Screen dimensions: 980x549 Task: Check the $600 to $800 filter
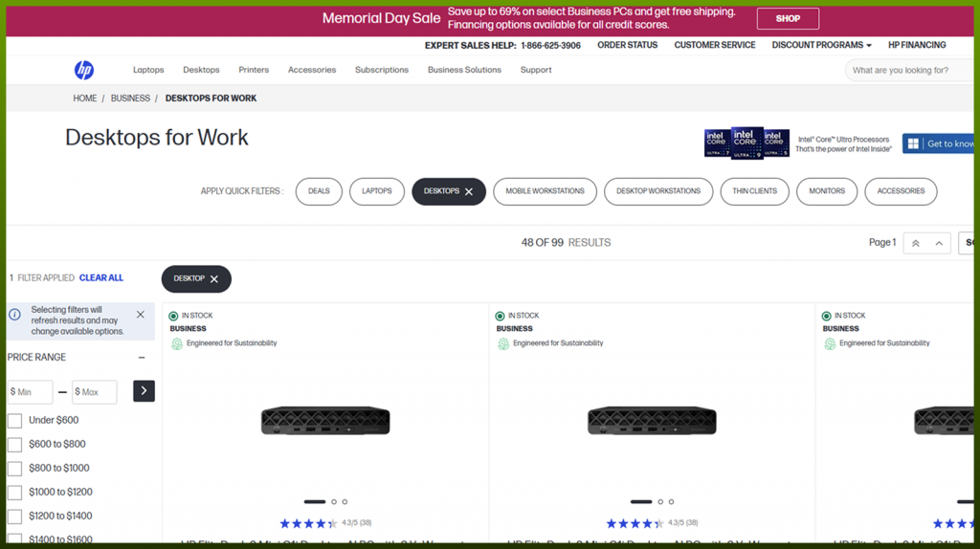pyautogui.click(x=15, y=445)
